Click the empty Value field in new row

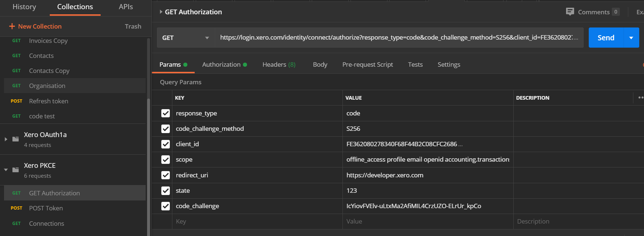pyautogui.click(x=428, y=221)
